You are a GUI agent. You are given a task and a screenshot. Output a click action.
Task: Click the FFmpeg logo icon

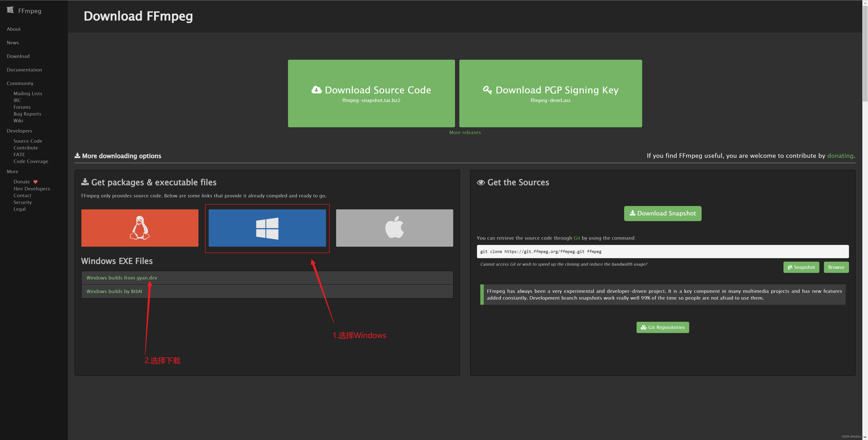click(10, 10)
